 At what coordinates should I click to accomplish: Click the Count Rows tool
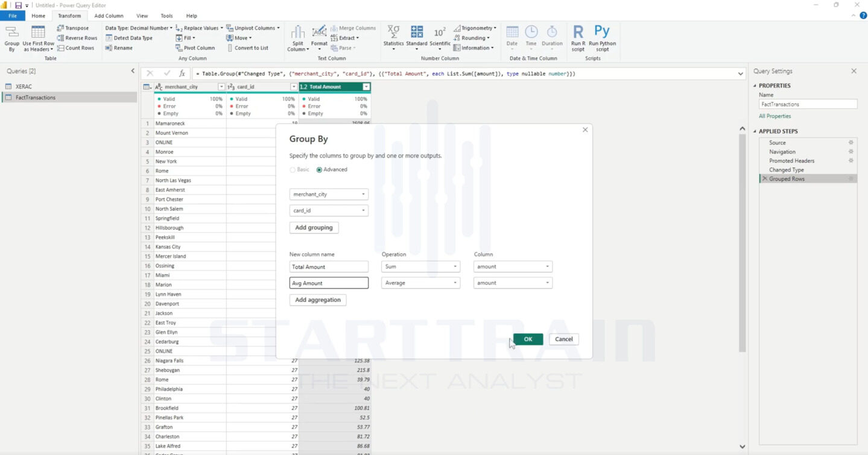click(75, 48)
